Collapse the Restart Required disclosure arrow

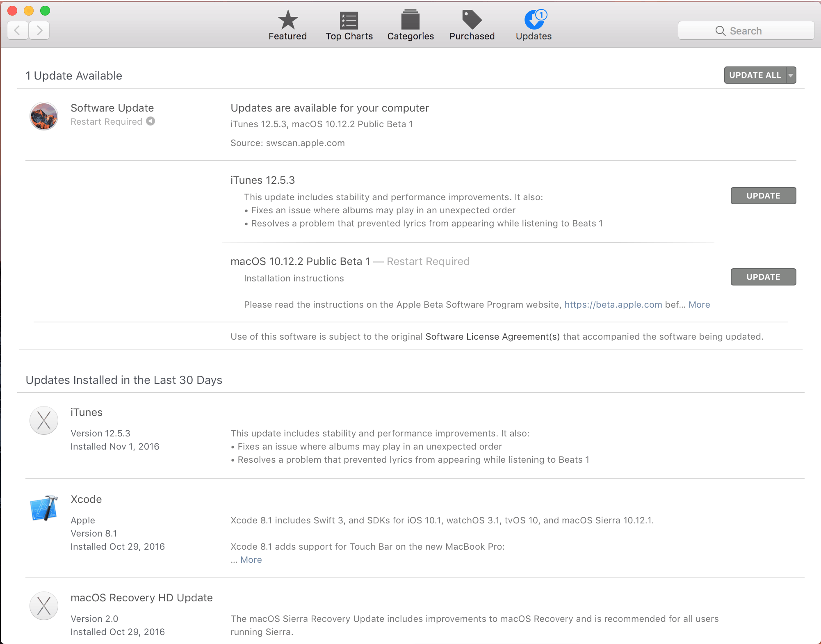[151, 121]
